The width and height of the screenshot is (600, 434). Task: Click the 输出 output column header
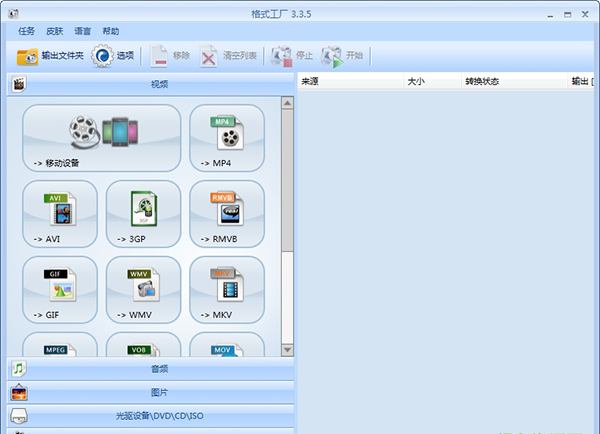coord(581,81)
